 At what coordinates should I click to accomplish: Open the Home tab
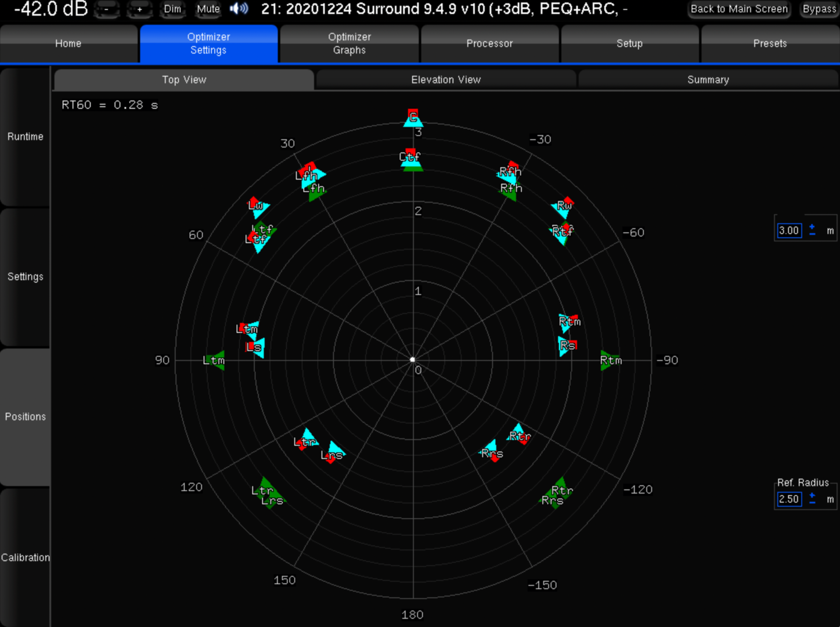tap(69, 44)
